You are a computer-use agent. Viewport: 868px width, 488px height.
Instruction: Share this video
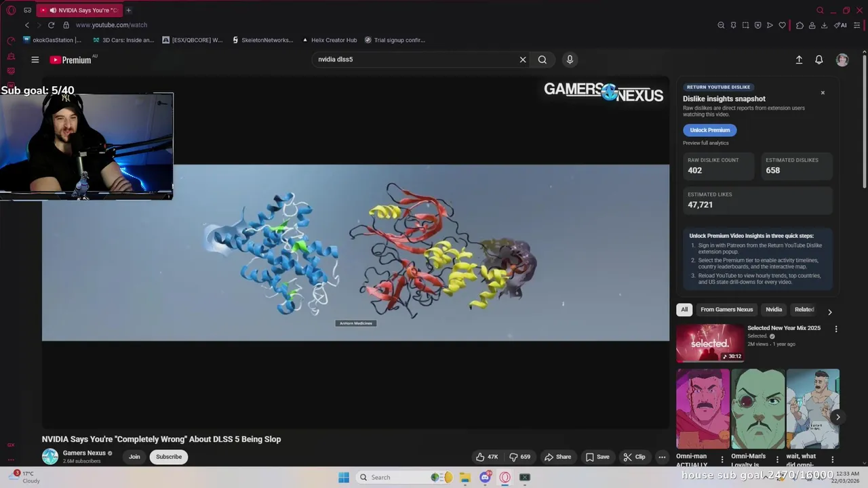tap(557, 457)
